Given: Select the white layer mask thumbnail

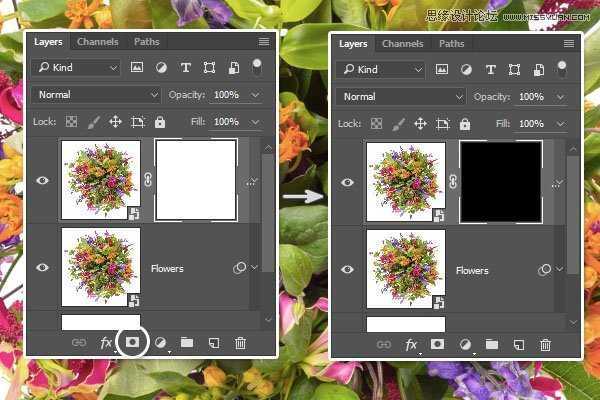Looking at the screenshot, I should pos(195,180).
